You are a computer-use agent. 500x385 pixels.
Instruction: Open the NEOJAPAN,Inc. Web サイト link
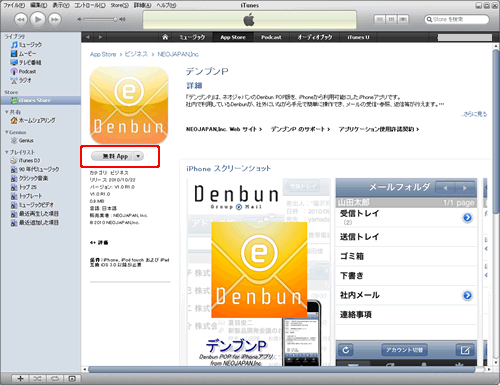(224, 129)
